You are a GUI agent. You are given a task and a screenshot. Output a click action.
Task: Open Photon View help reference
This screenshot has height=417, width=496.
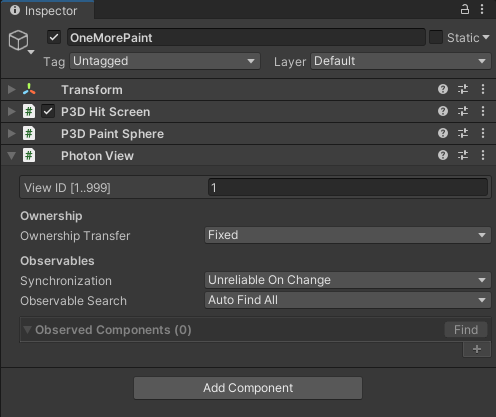click(x=443, y=155)
